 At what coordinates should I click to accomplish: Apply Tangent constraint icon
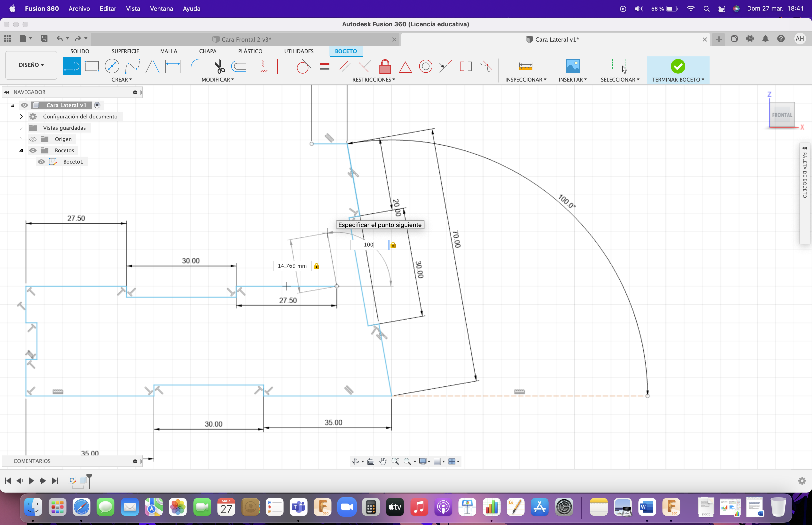304,66
